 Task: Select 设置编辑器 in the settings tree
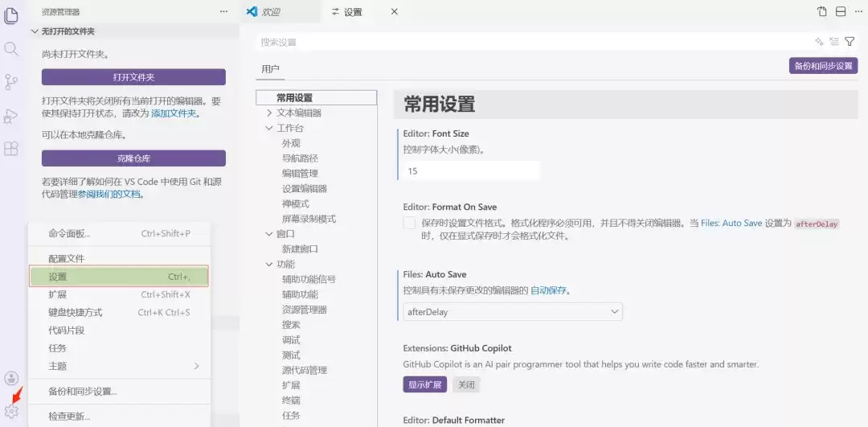[305, 188]
